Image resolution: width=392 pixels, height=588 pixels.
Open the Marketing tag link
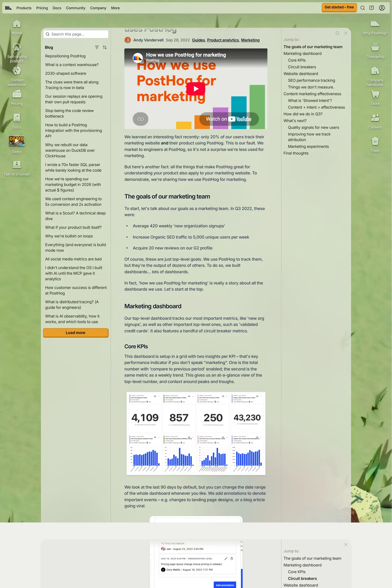coord(250,40)
